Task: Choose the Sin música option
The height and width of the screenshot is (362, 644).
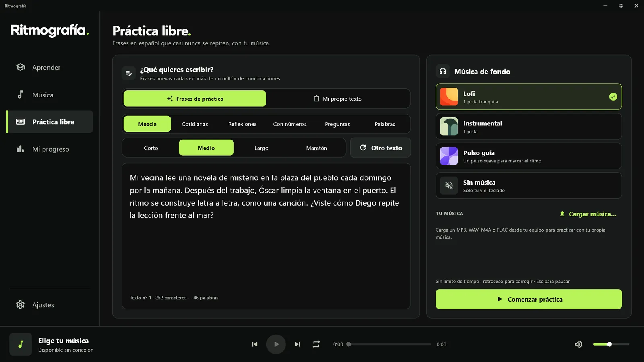Action: 528,185
